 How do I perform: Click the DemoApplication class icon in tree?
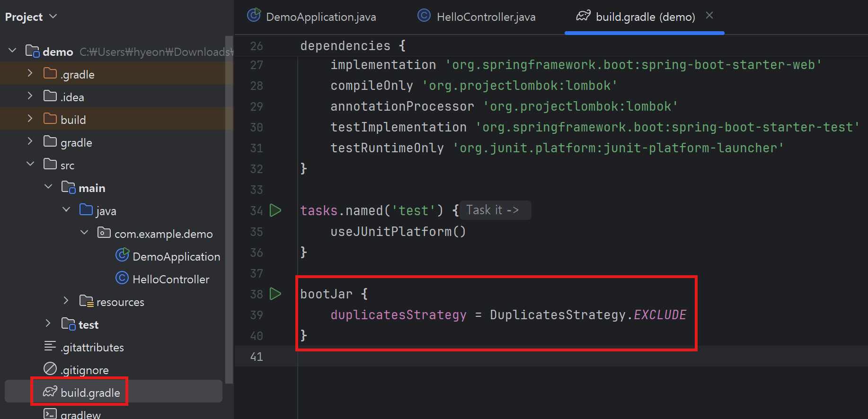pos(122,255)
